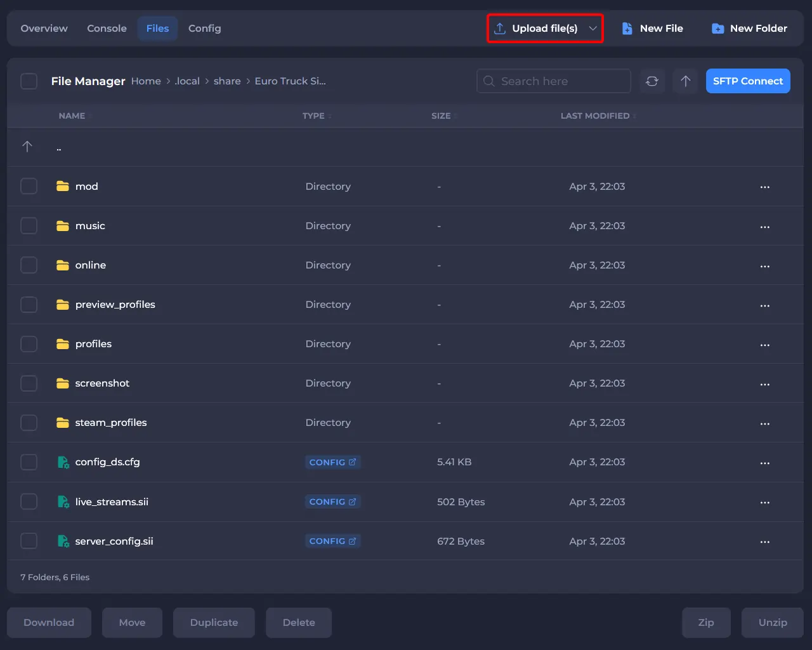Click the magnifier icon in search box
This screenshot has width=812, height=650.
[x=489, y=81]
